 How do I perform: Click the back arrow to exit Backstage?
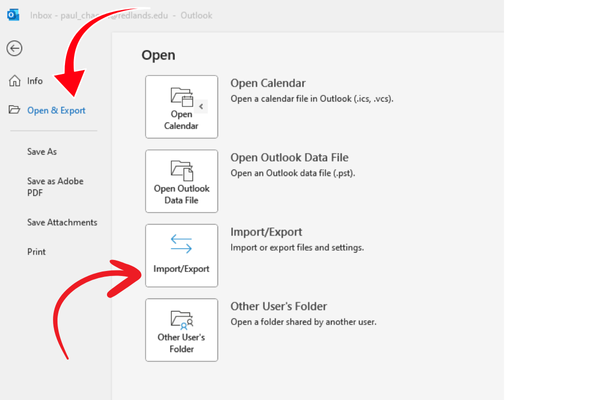tap(14, 48)
